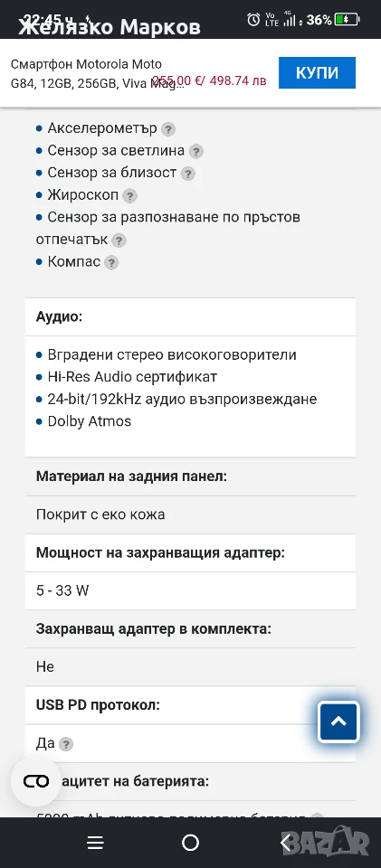This screenshot has width=381, height=868.
Task: Open help icon next to USB PD Да
Action: coord(66,744)
